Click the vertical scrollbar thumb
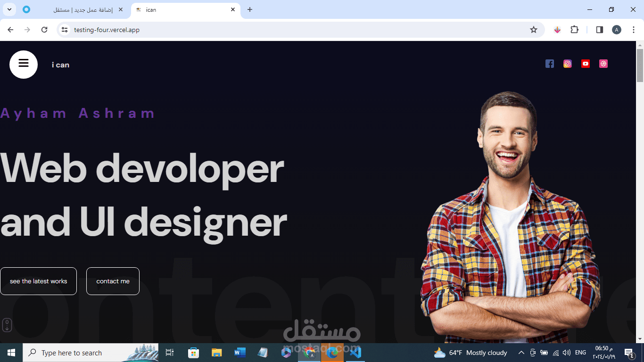 coord(640,65)
